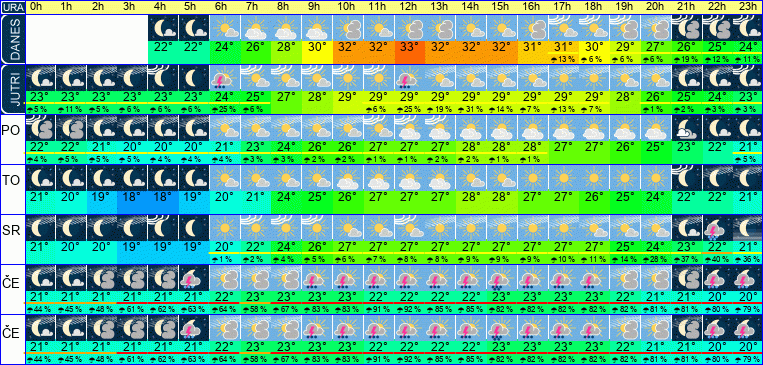Click the JUTRI 12h thunderstorm icon
The height and width of the screenshot is (365, 763).
[409, 78]
